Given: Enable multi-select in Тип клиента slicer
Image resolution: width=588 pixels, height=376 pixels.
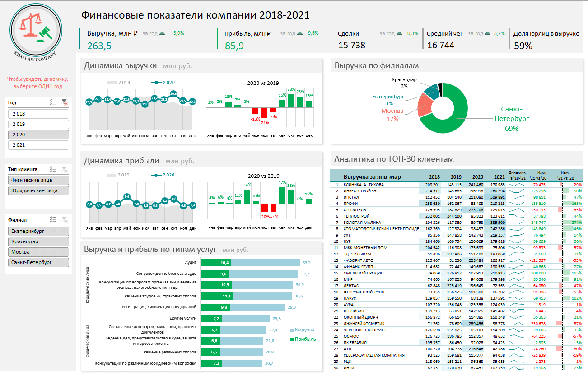Looking at the screenshot, I should click(x=53, y=169).
